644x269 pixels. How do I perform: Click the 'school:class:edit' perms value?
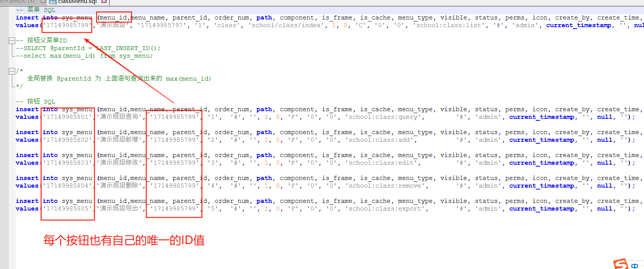[x=381, y=163]
